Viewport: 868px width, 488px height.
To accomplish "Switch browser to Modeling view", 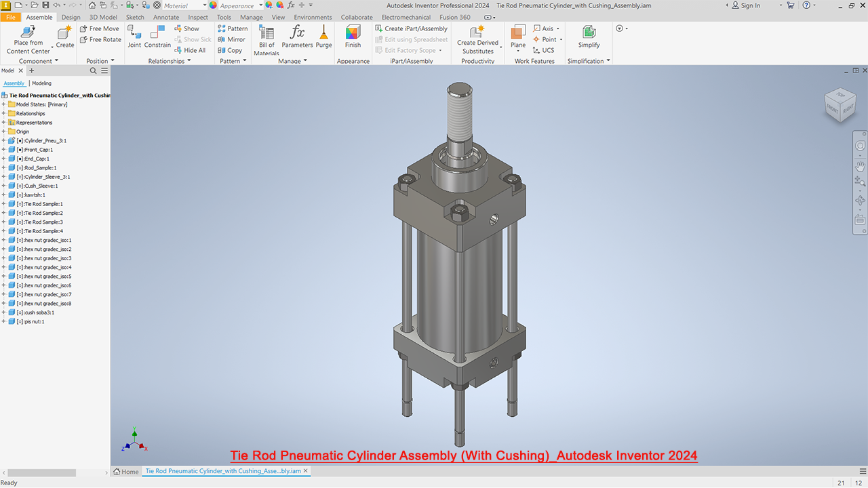I will (41, 83).
